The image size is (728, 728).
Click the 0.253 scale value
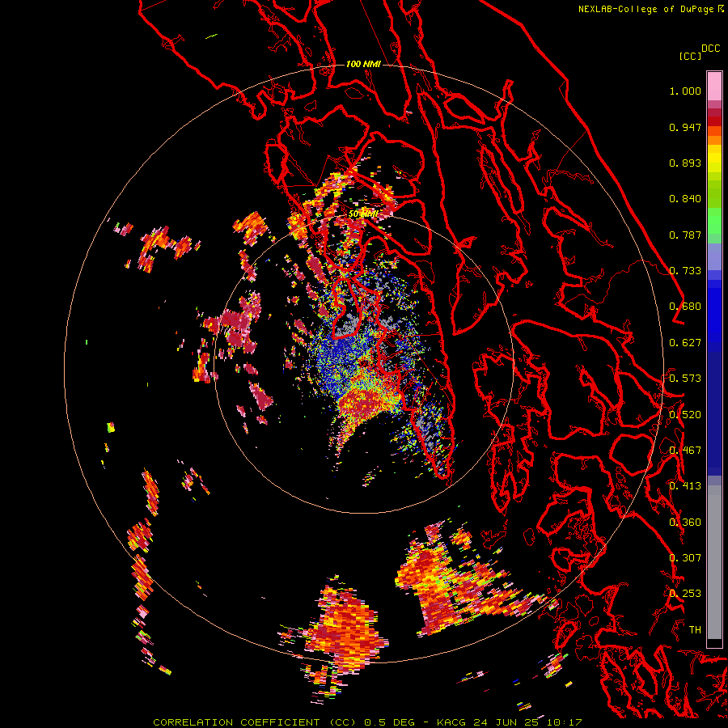click(685, 594)
